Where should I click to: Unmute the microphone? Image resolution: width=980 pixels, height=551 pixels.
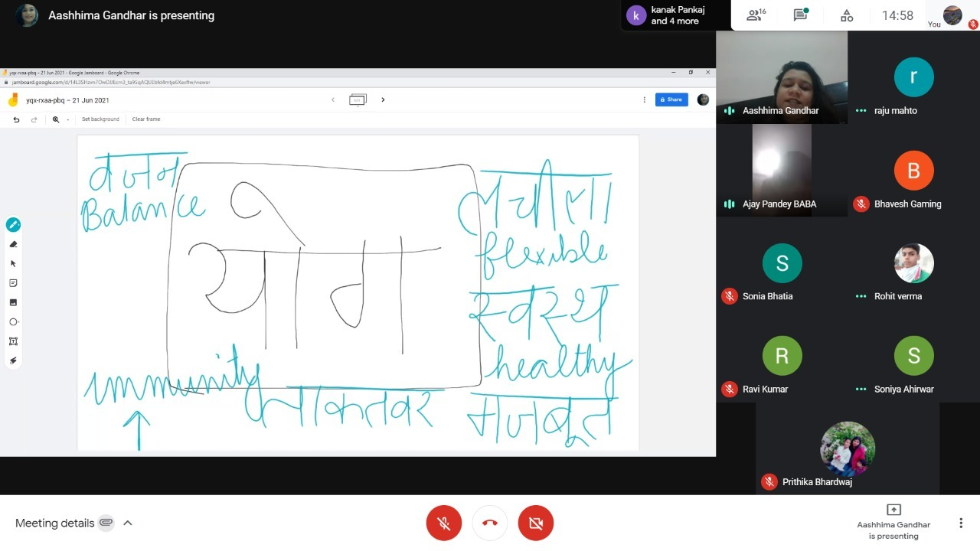(444, 523)
